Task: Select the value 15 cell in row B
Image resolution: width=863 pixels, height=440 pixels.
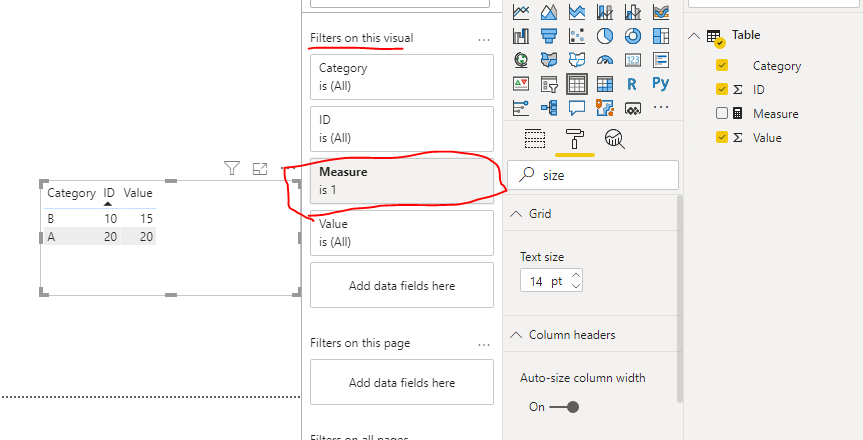Action: coord(146,219)
